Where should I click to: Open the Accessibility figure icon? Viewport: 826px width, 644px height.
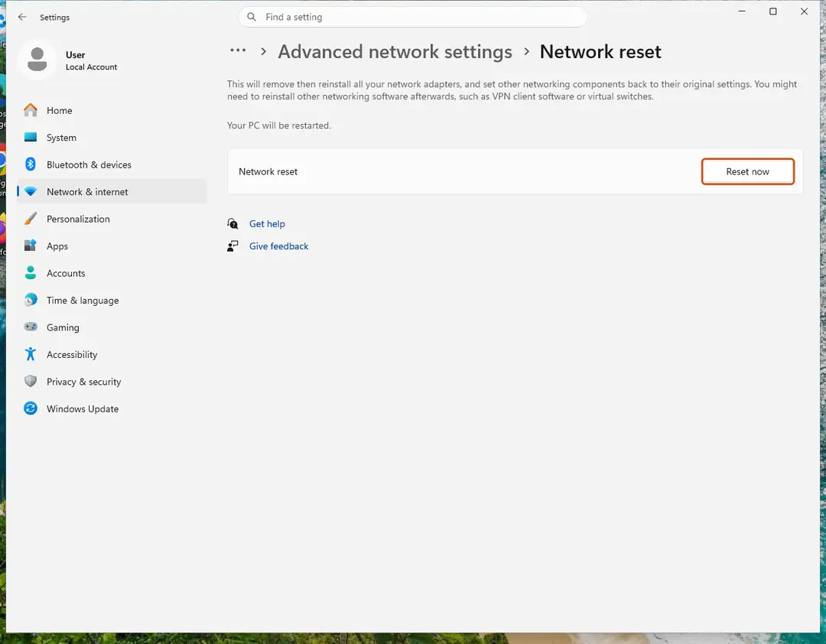click(31, 355)
